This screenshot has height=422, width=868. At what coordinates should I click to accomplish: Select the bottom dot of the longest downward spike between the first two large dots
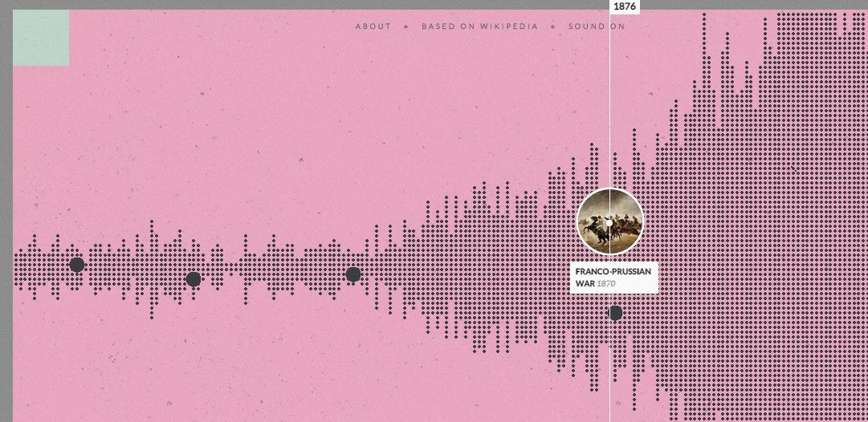152,317
